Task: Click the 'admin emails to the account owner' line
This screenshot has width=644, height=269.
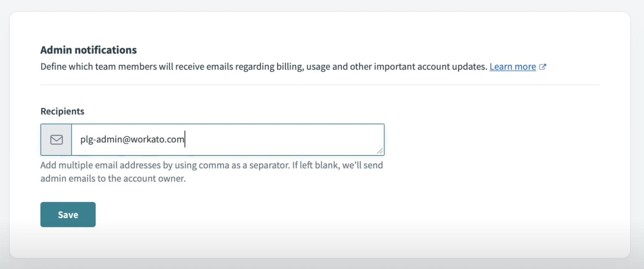Action: point(113,179)
